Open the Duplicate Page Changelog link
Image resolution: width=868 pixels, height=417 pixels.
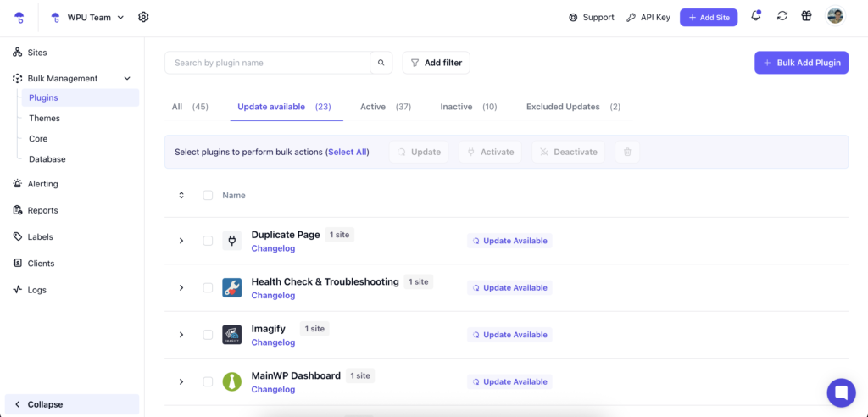coord(273,248)
